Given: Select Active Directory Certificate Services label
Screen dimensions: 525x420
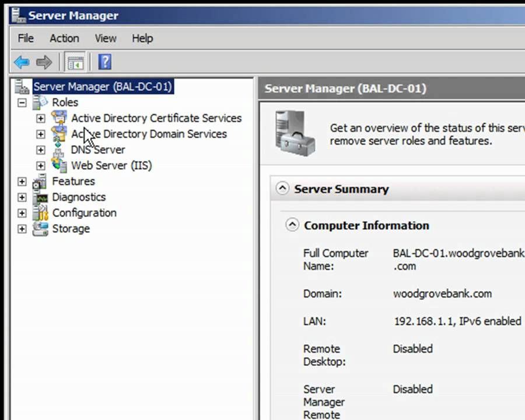Looking at the screenshot, I should click(x=156, y=118).
